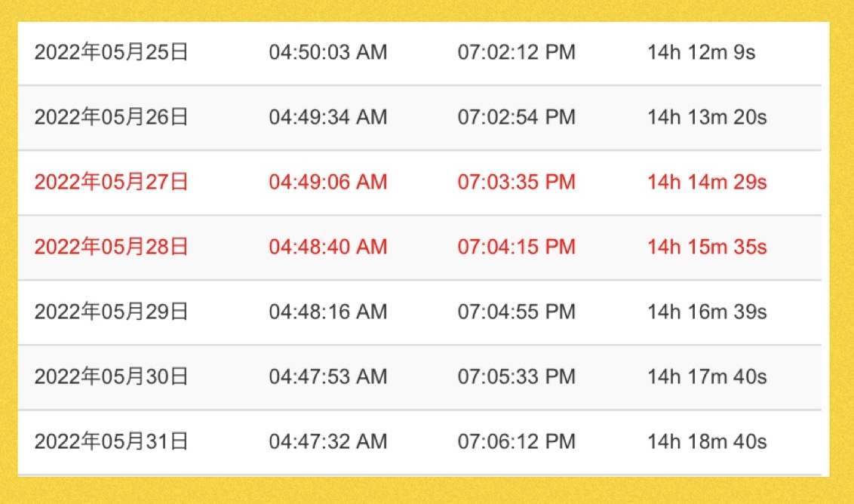Click red sunset time 07:03:35 PM
Image resolution: width=854 pixels, height=504 pixels.
point(516,182)
